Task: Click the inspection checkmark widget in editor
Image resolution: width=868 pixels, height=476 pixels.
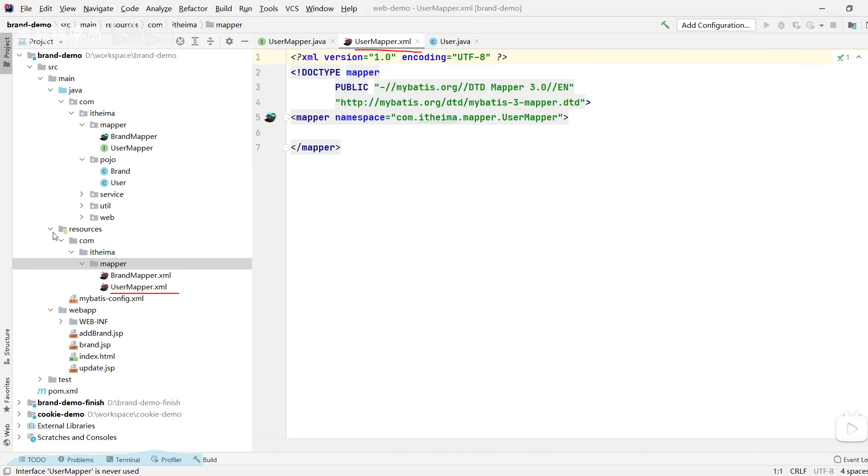Action: coord(843,57)
